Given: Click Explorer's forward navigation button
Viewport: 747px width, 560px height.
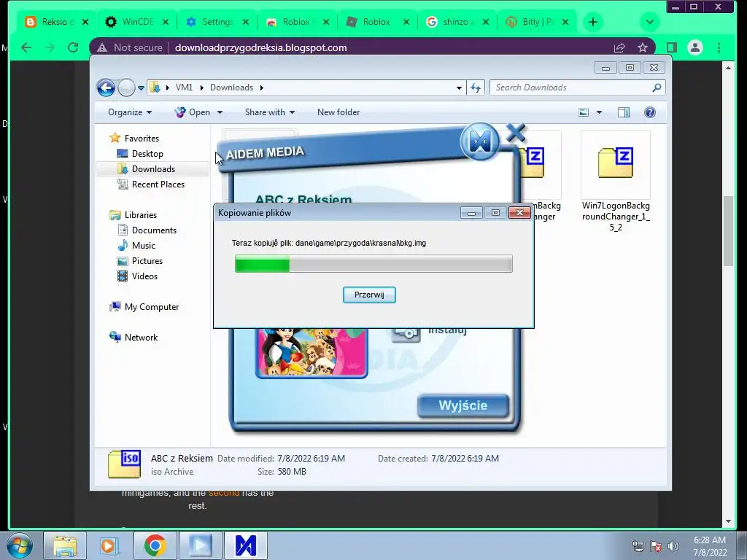Looking at the screenshot, I should 126,87.
